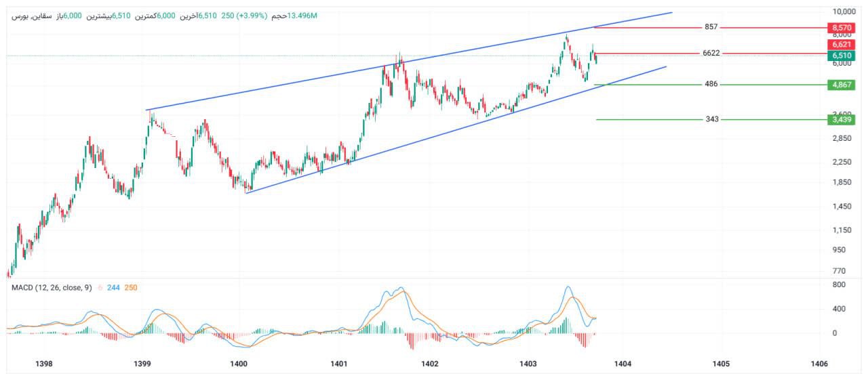Select the 343 support line text label
The height and width of the screenshot is (380, 868).
point(711,119)
